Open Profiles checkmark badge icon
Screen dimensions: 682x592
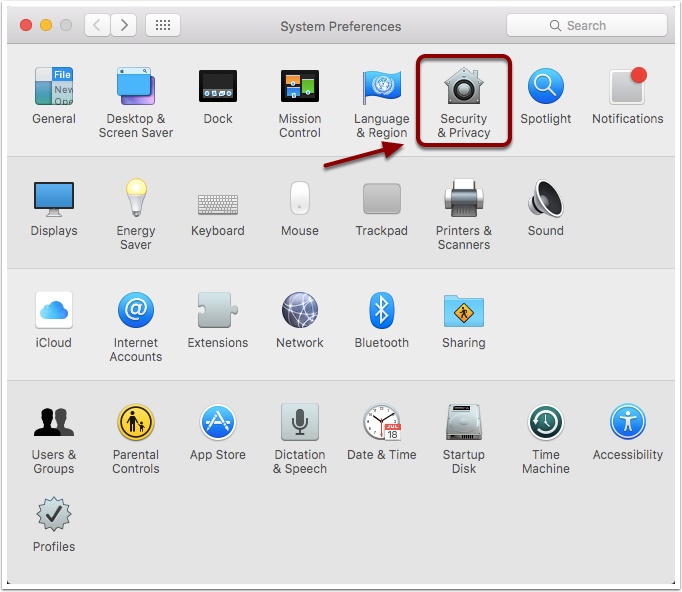pyautogui.click(x=54, y=514)
